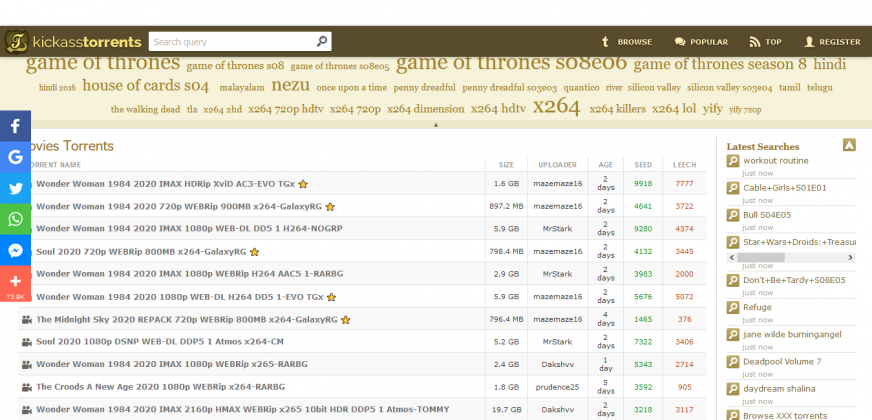Click star icon on Wonder Woman HDRip XviD row
Image resolution: width=872 pixels, height=420 pixels.
click(303, 184)
